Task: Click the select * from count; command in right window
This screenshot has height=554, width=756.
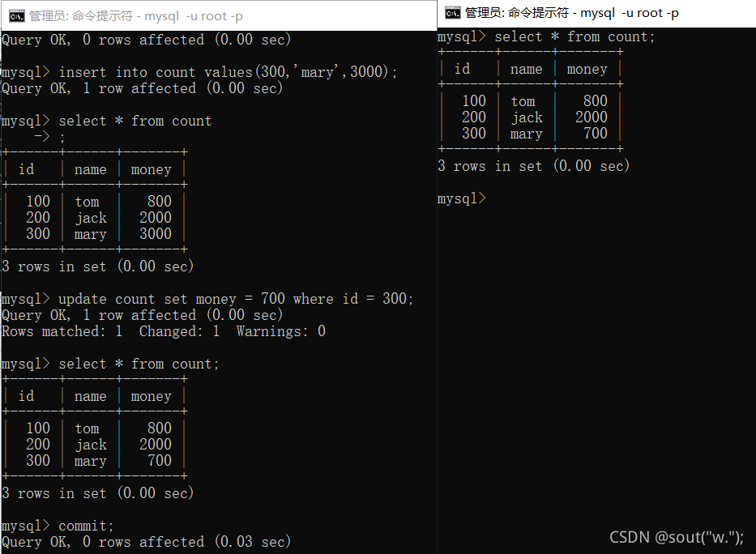Action: pos(546,37)
